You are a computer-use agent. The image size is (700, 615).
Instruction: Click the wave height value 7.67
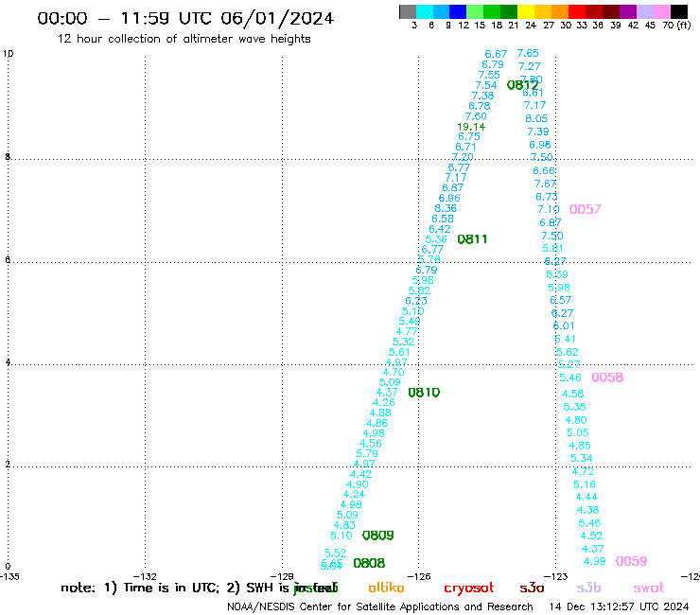click(545, 184)
